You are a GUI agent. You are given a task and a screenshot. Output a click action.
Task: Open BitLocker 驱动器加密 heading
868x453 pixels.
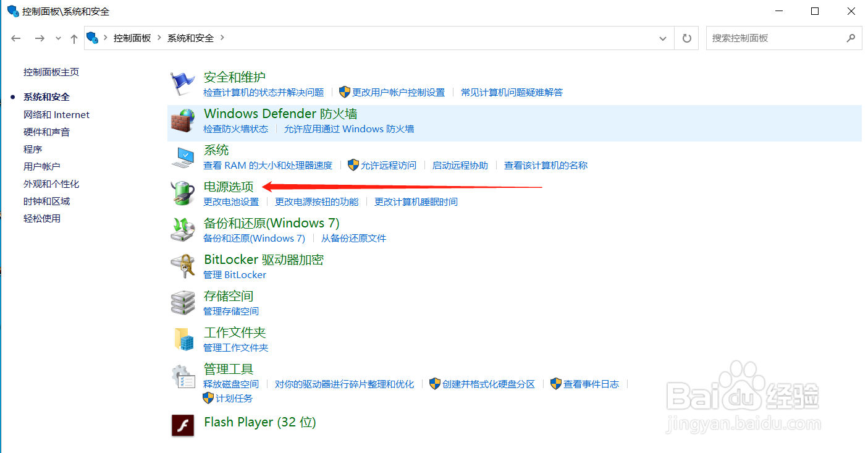coord(264,260)
